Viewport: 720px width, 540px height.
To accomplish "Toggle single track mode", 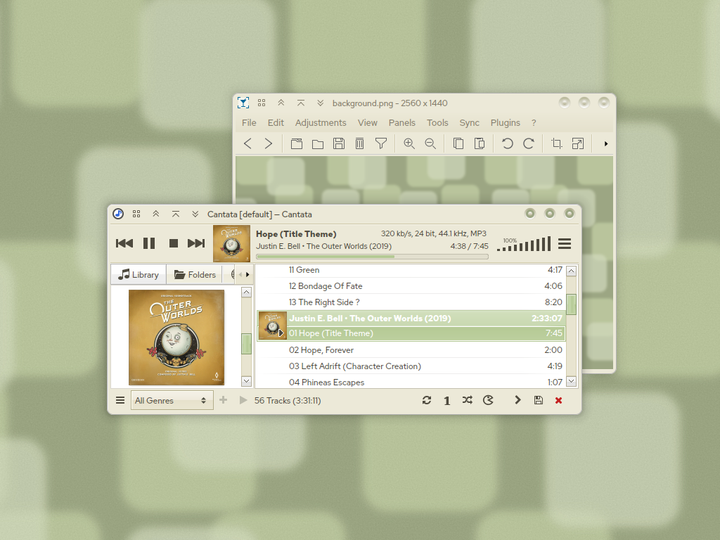I will [x=447, y=401].
